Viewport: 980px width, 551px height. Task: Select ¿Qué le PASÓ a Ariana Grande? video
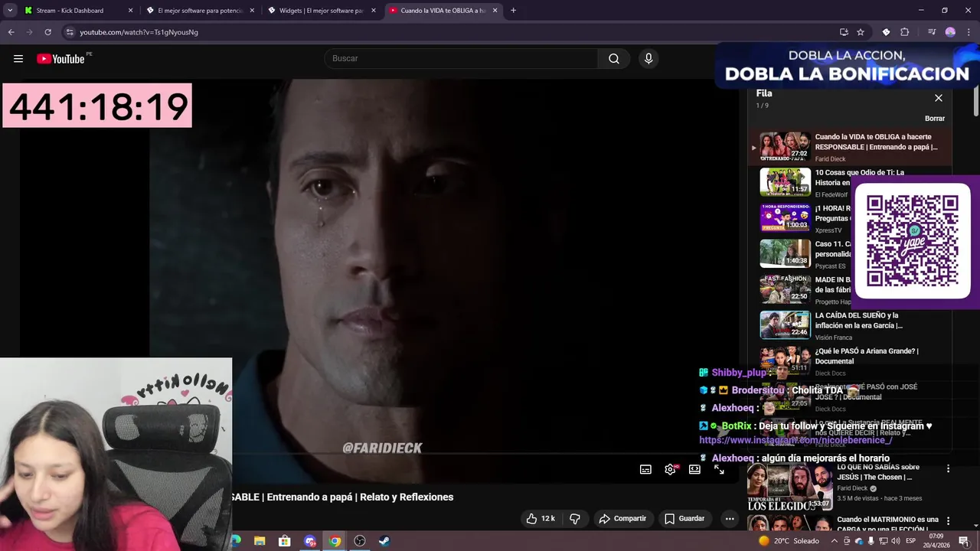tap(850, 361)
